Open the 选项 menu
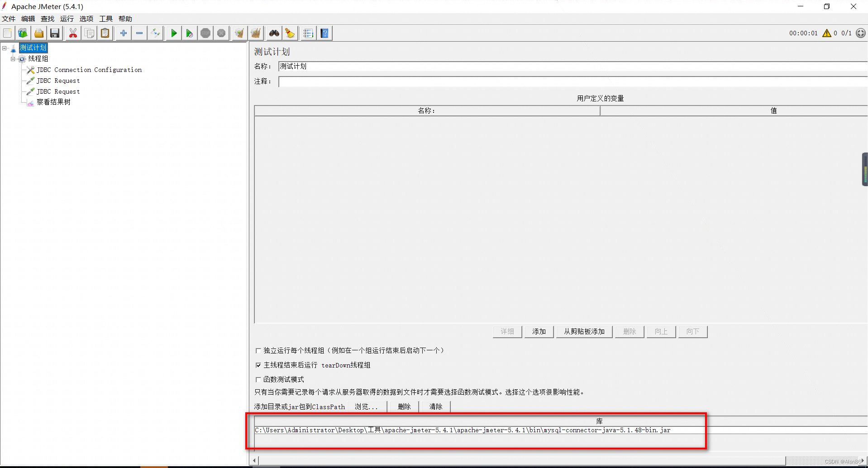Screen dimensions: 868x468 (86, 19)
